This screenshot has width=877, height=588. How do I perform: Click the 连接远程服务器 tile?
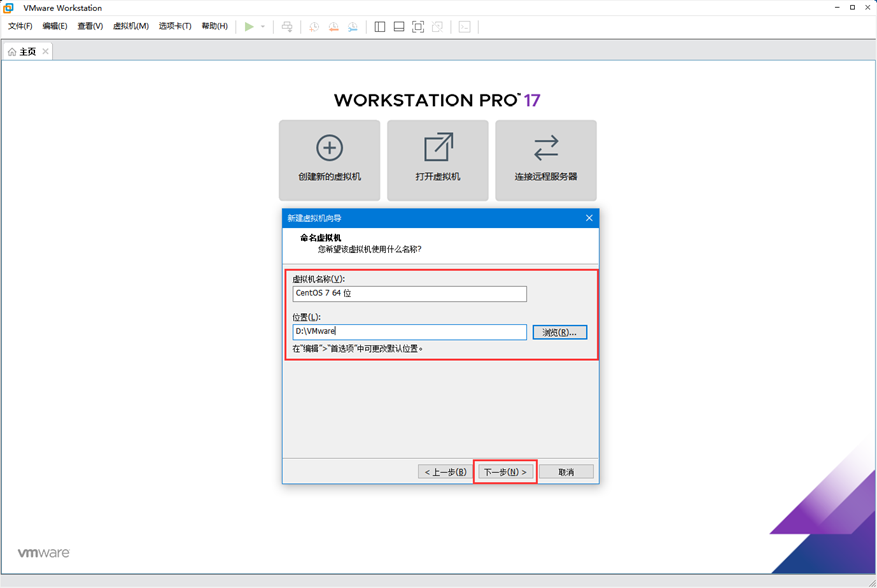546,160
